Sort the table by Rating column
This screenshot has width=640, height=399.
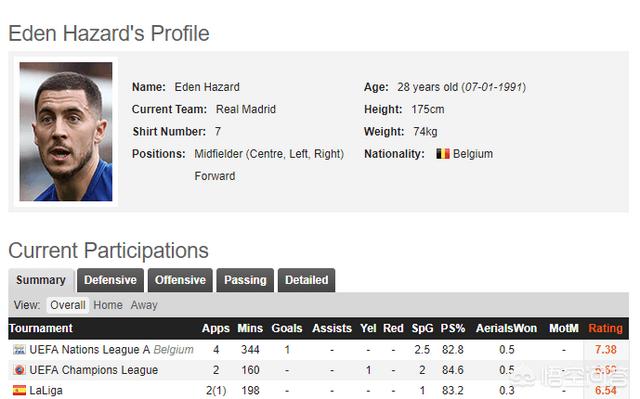click(x=605, y=328)
